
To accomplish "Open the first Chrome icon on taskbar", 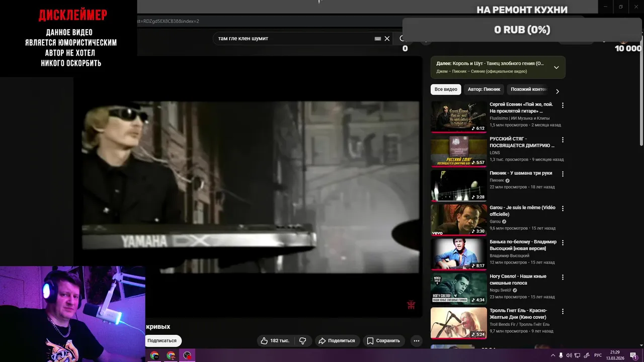I will 154,355.
